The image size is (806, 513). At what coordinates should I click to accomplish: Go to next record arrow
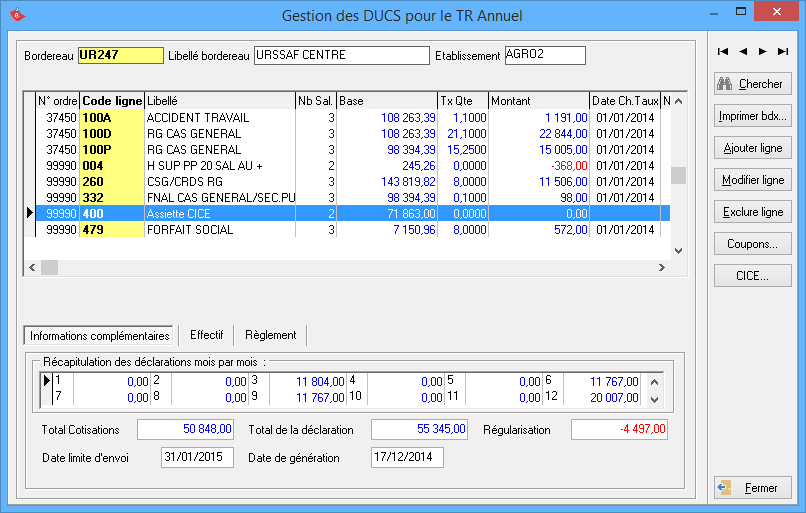tap(763, 51)
